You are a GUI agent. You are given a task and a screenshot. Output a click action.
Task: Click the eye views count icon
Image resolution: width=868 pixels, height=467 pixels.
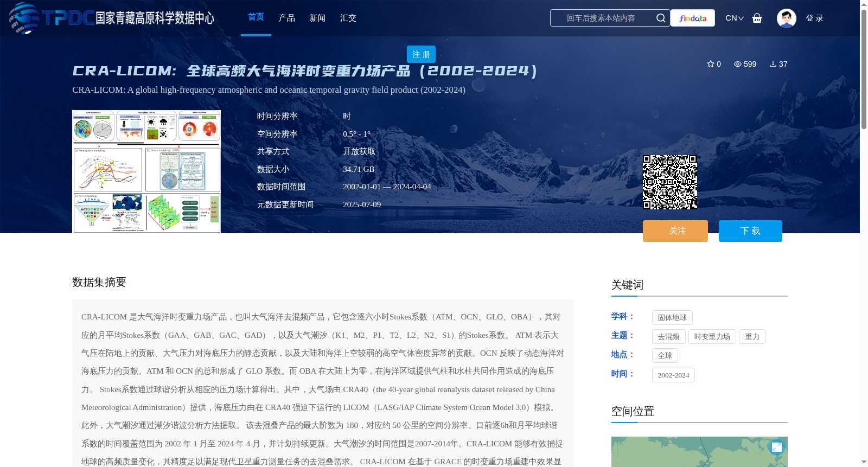pos(738,64)
